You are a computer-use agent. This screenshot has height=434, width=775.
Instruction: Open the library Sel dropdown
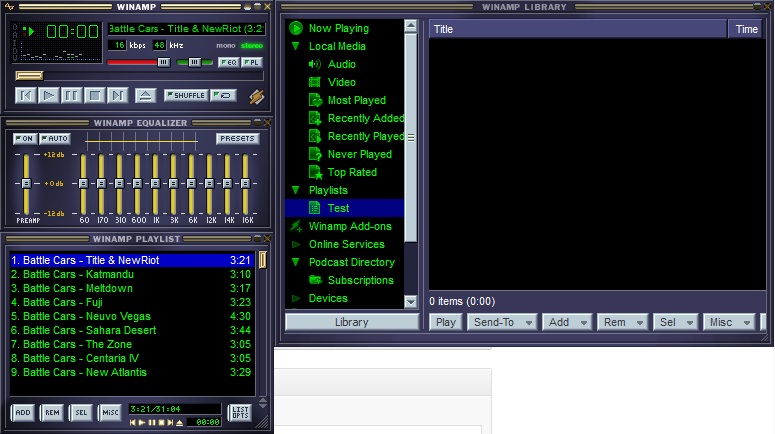(x=676, y=322)
